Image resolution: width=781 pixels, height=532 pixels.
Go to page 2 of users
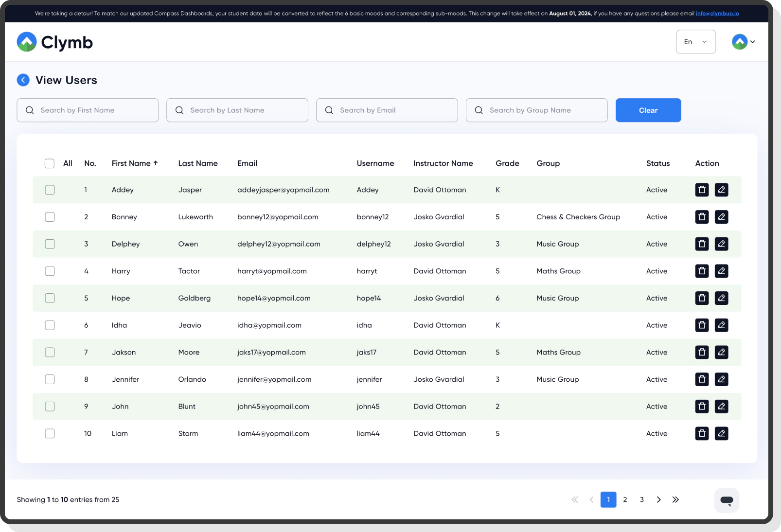(625, 499)
